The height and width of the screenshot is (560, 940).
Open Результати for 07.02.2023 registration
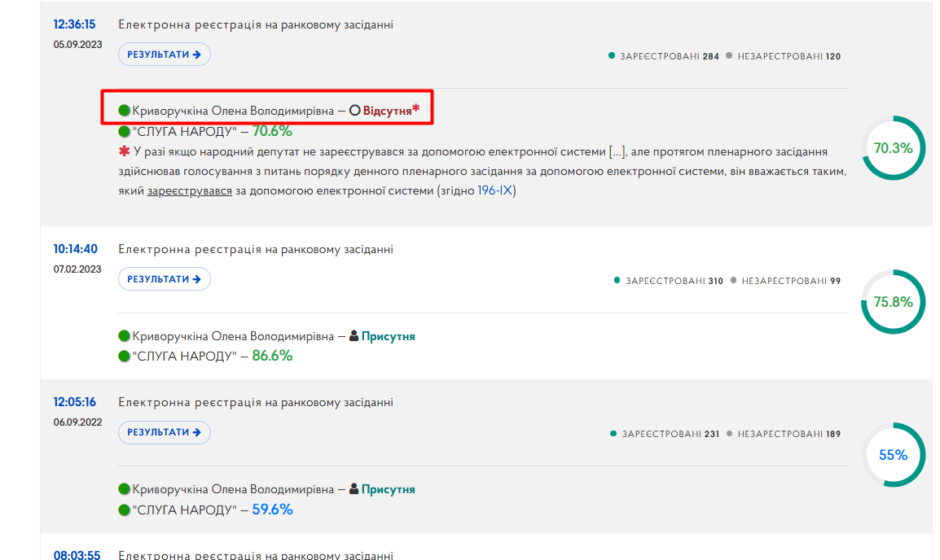click(x=165, y=279)
